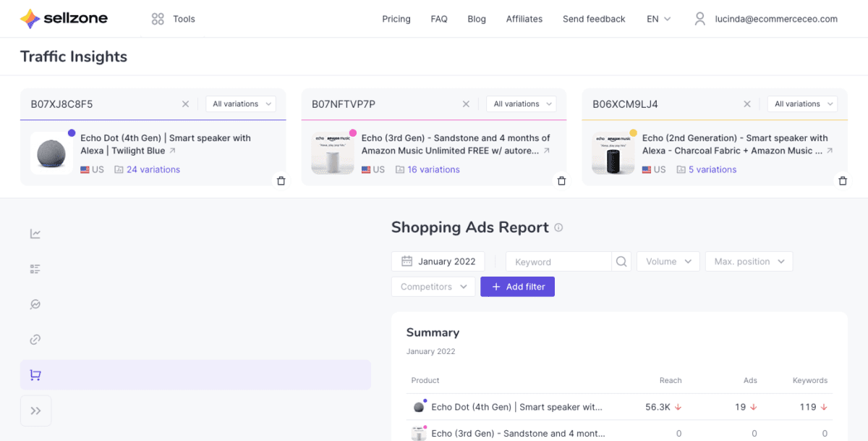868x441 pixels.
Task: Click the B06XCM9LJ4 ASIN input
Action: point(663,104)
